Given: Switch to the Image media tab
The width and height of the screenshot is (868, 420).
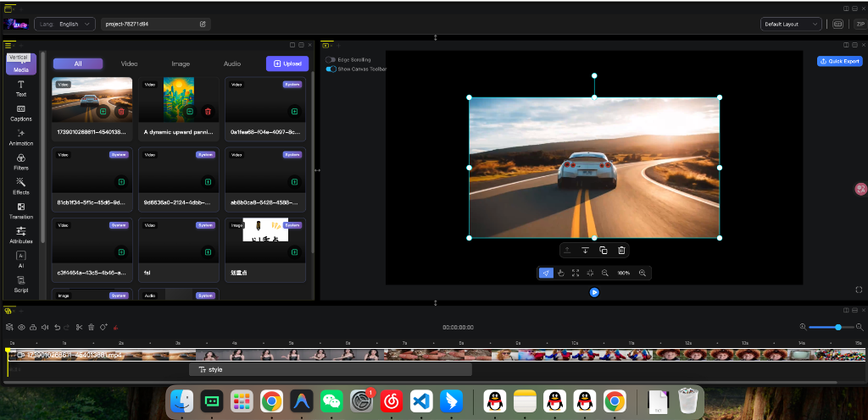Looking at the screenshot, I should tap(181, 64).
